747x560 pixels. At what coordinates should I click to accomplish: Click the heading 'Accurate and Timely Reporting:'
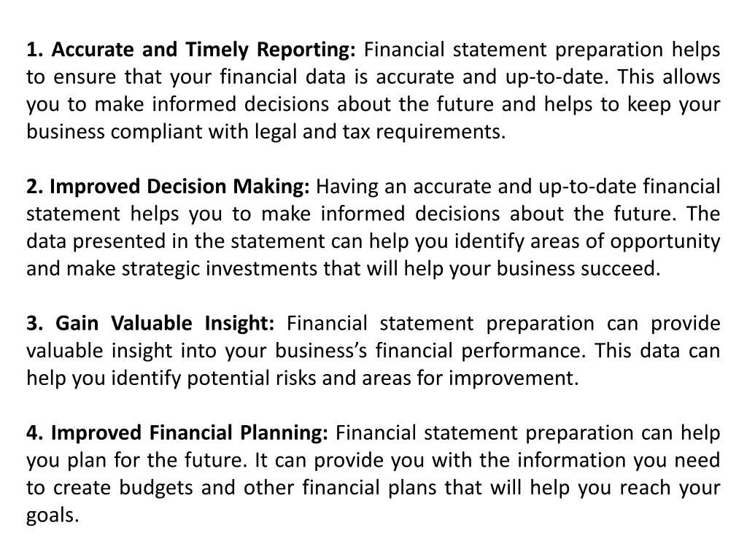[x=204, y=50]
